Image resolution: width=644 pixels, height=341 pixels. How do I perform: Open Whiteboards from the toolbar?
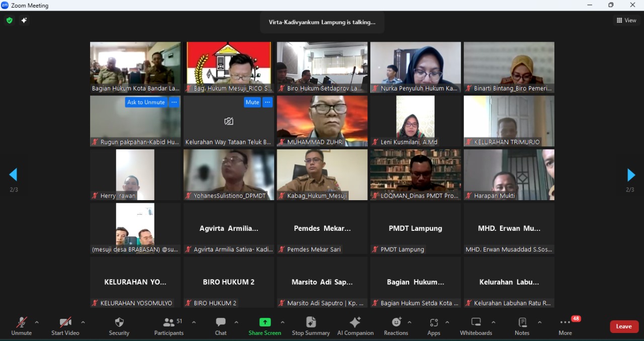click(475, 326)
